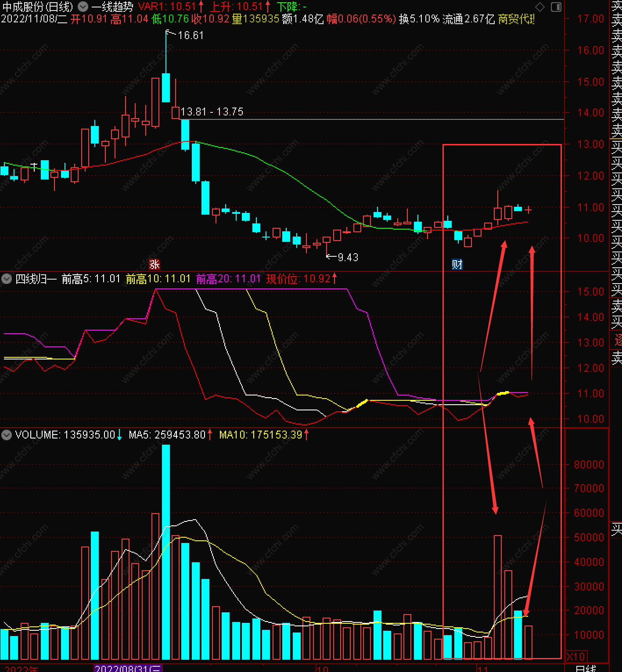Toggle the side panel layout icon
Image resolution: width=622 pixels, height=672 pixels.
pos(556,7)
